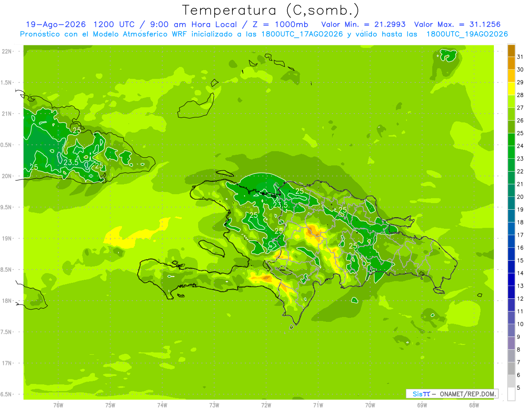
Task: Click the '1200 UTC' time label
Action: [115, 25]
